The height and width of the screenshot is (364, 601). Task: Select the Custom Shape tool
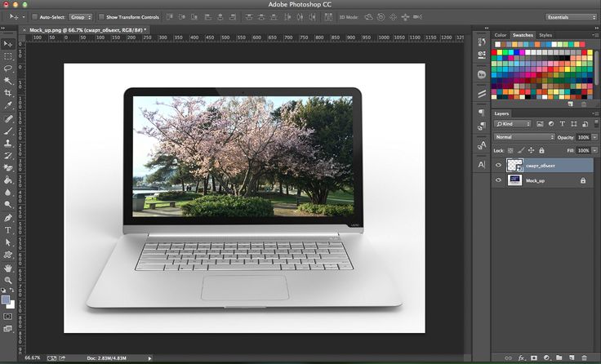pyautogui.click(x=7, y=255)
